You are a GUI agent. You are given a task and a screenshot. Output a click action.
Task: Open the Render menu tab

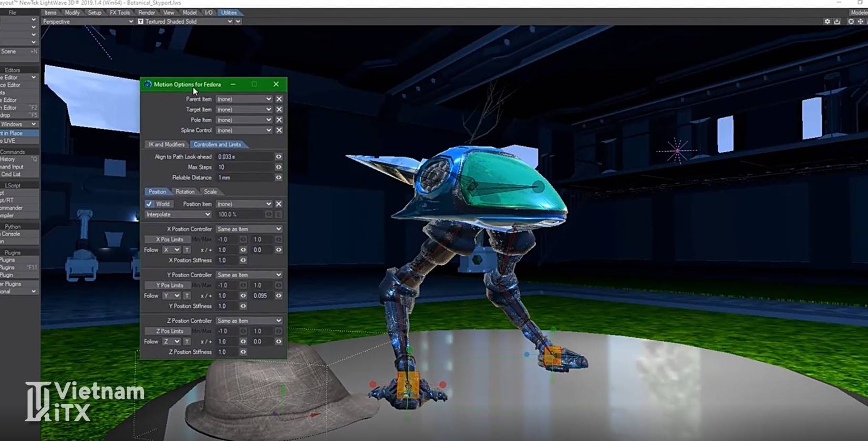tap(147, 13)
